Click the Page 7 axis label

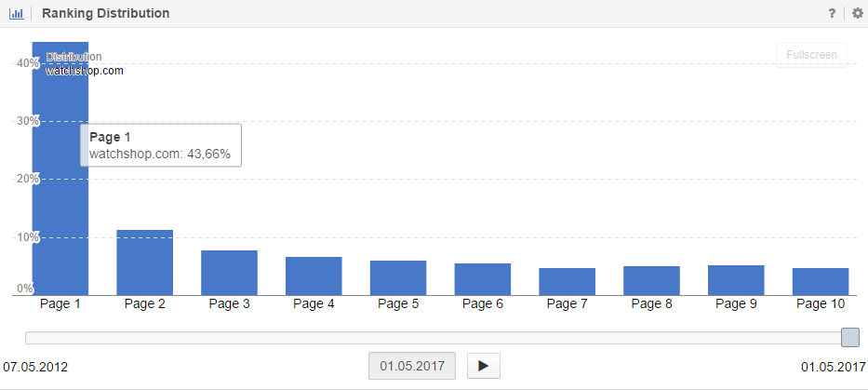pyautogui.click(x=567, y=304)
